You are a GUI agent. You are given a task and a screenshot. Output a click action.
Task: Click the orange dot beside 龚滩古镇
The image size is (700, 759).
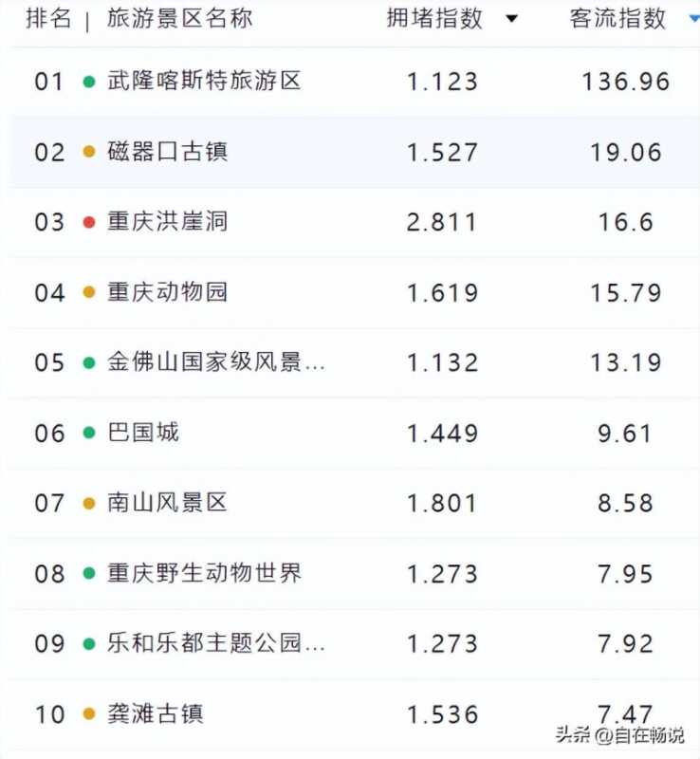(x=89, y=713)
